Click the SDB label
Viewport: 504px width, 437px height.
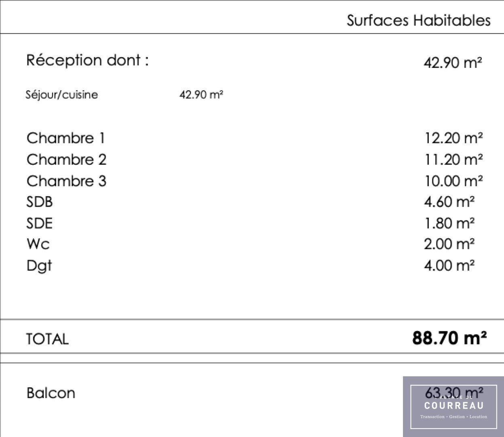(40, 202)
